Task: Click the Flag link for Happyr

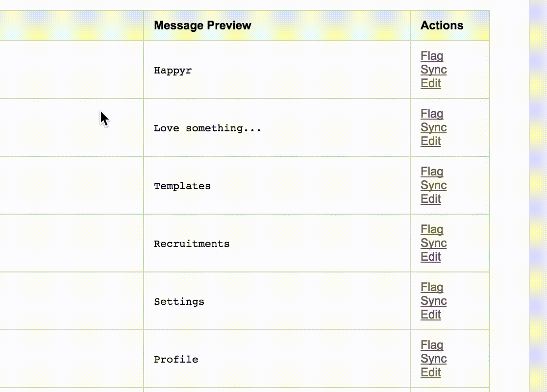Action: click(x=431, y=56)
